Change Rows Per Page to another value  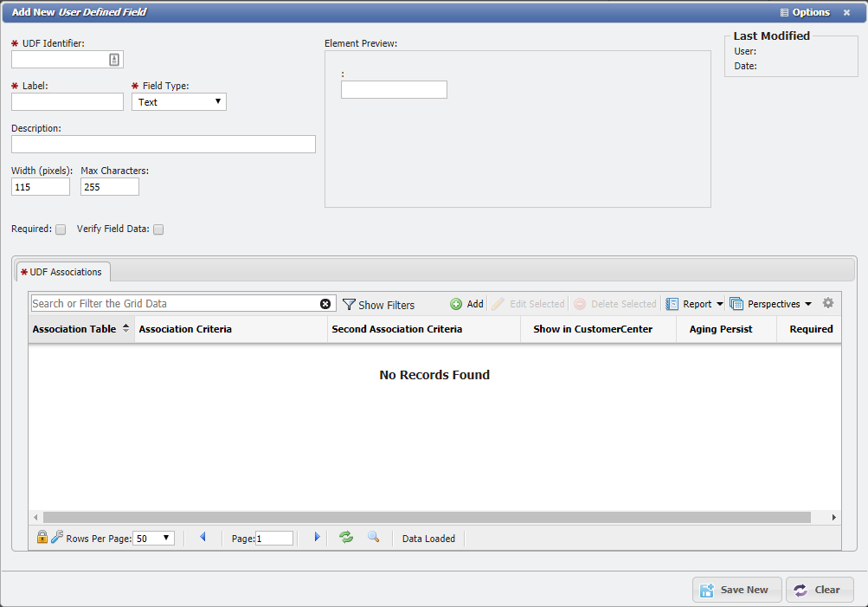tap(153, 538)
